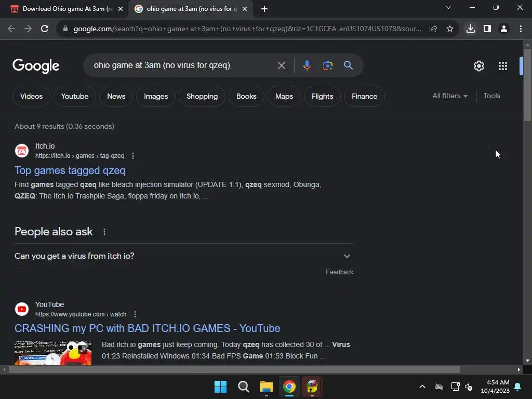Viewport: 532px width, 399px height.
Task: Send Feedback on People also ask
Action: click(x=339, y=272)
